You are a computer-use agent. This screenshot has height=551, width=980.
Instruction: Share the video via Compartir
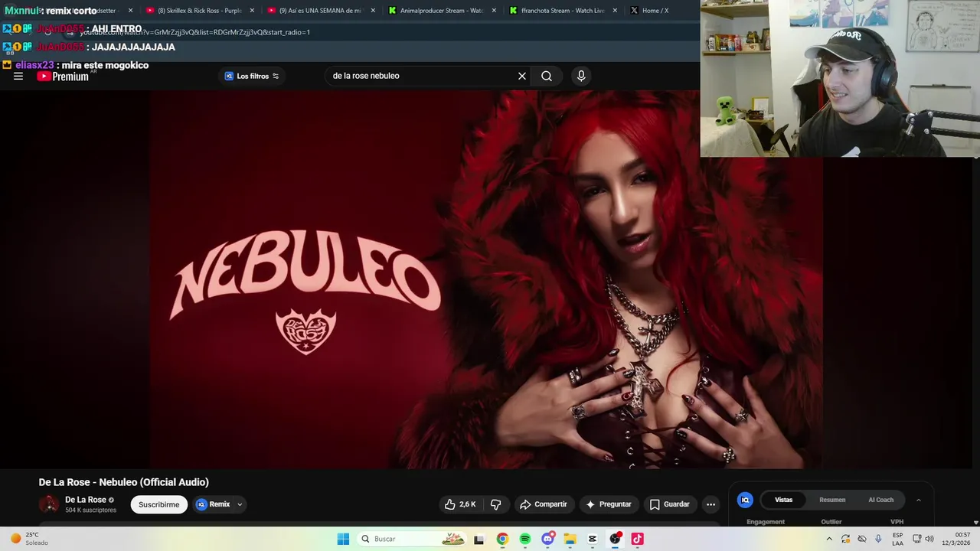[544, 504]
